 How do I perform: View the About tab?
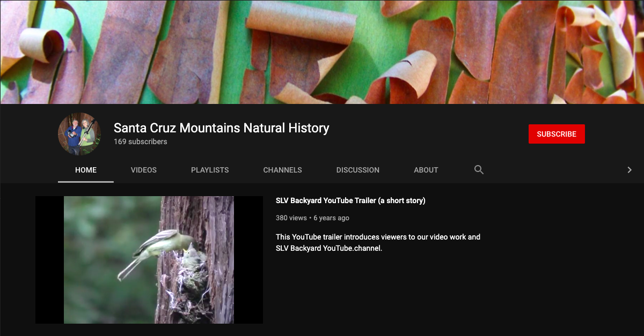(426, 170)
